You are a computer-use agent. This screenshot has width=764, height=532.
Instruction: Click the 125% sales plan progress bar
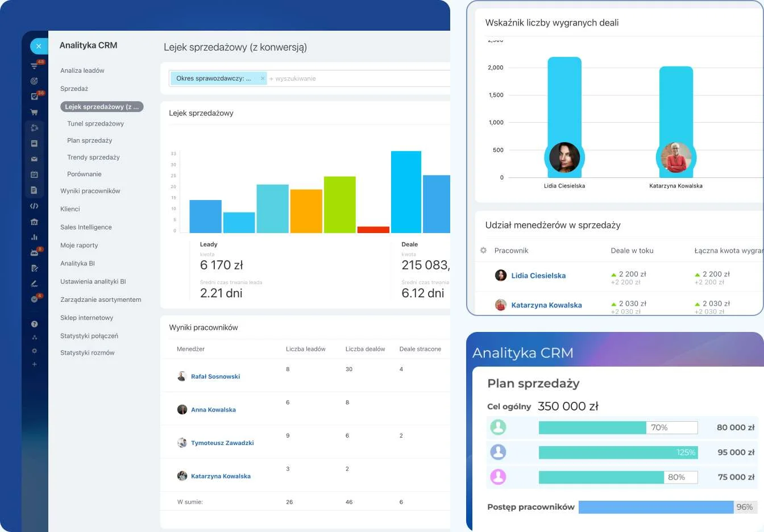(x=618, y=452)
